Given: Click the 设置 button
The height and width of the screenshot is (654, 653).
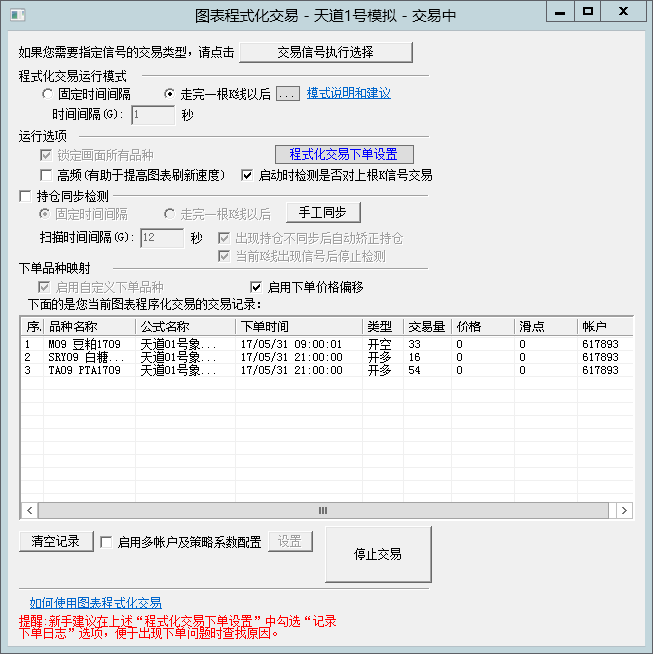Looking at the screenshot, I should (290, 541).
